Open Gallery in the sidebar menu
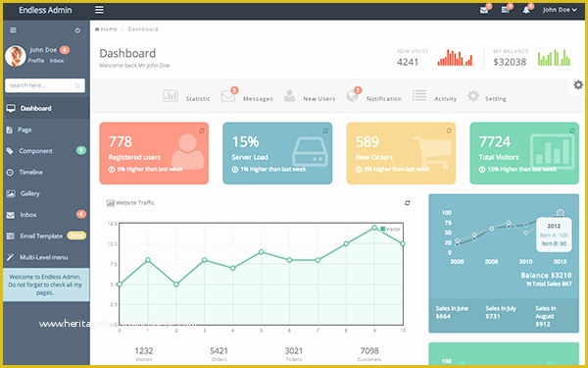The height and width of the screenshot is (368, 588). 46,193
